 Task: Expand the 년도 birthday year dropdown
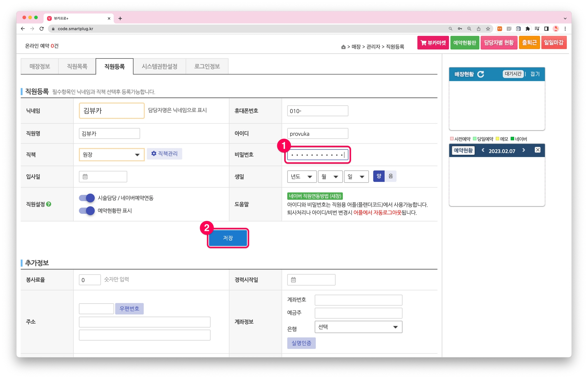pyautogui.click(x=301, y=177)
